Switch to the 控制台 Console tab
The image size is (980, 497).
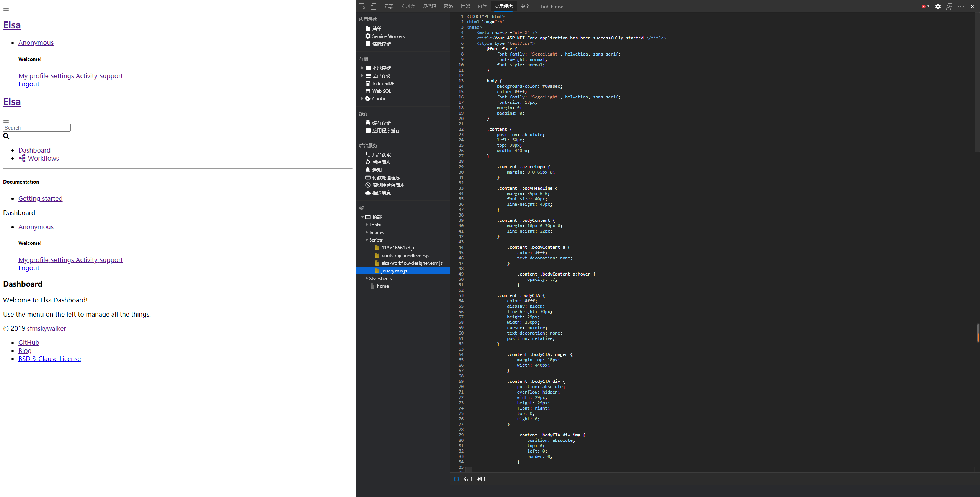pyautogui.click(x=408, y=7)
